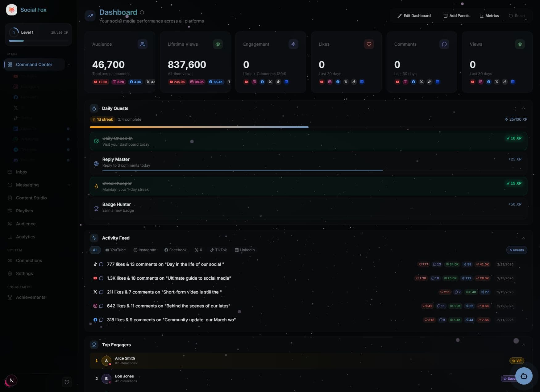Viewport: 540px width, 392px height.
Task: Toggle the Views card eye icon
Action: [x=520, y=44]
